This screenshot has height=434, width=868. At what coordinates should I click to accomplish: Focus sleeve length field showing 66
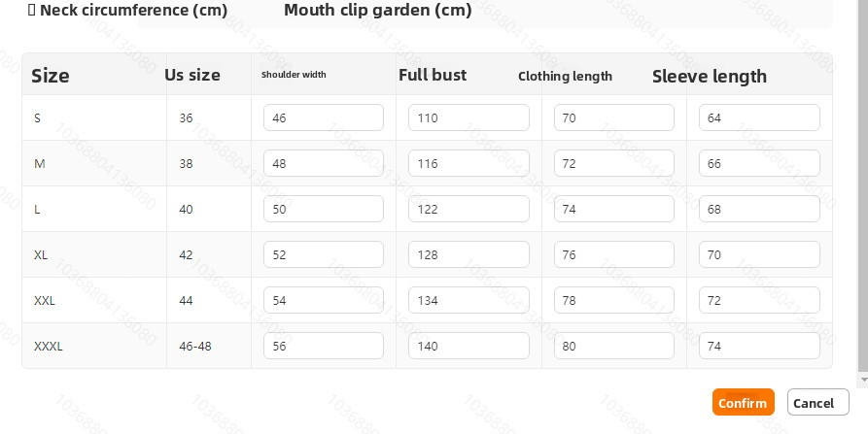759,163
